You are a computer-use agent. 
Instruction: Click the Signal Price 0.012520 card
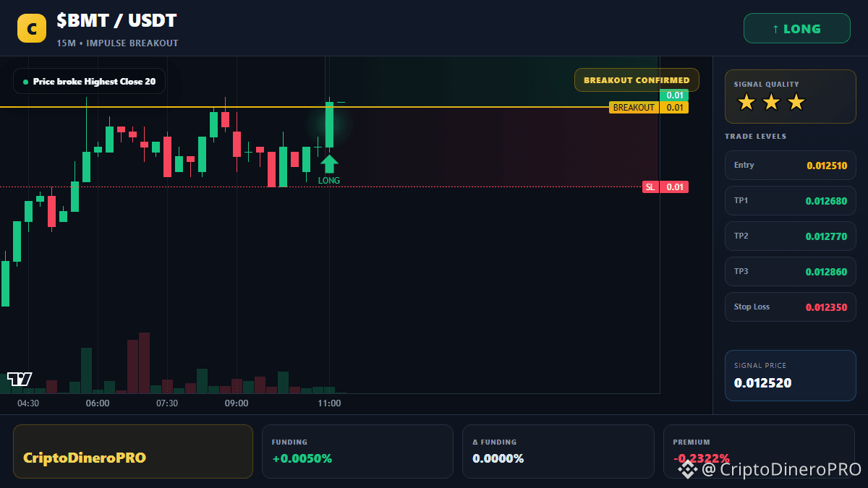click(790, 375)
